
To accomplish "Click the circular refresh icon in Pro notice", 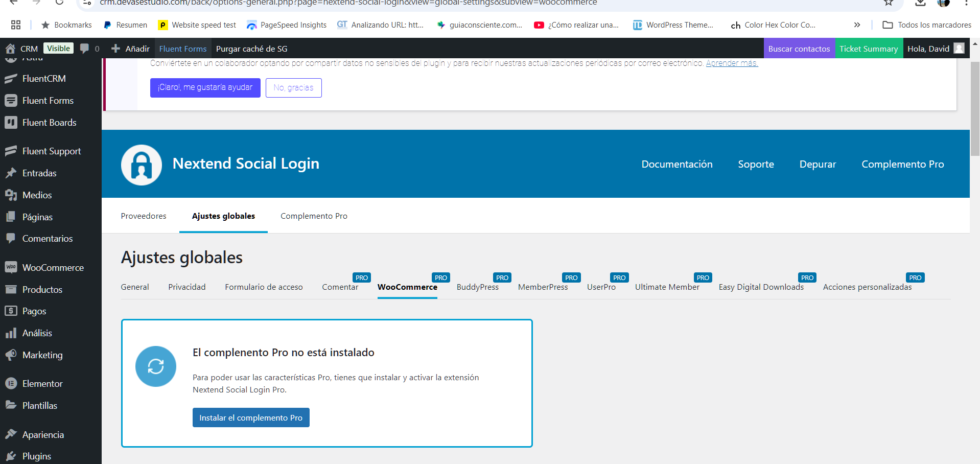I will pos(156,366).
